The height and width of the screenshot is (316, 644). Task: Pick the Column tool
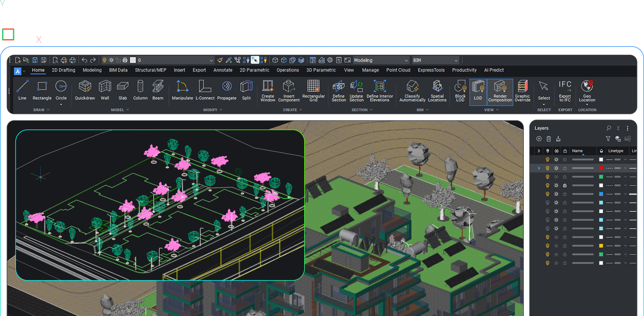[x=140, y=90]
